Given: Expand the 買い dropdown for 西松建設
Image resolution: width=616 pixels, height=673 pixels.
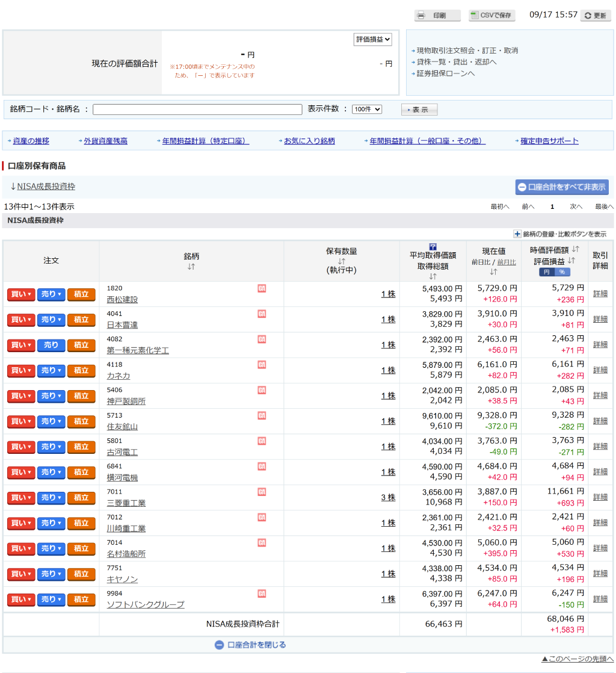Looking at the screenshot, I should tap(21, 294).
